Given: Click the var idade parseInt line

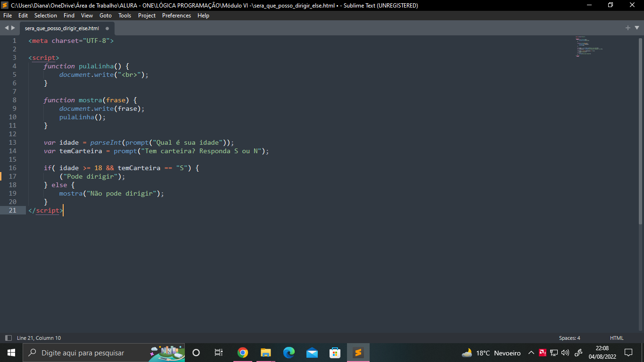Looking at the screenshot, I should click(x=139, y=142).
